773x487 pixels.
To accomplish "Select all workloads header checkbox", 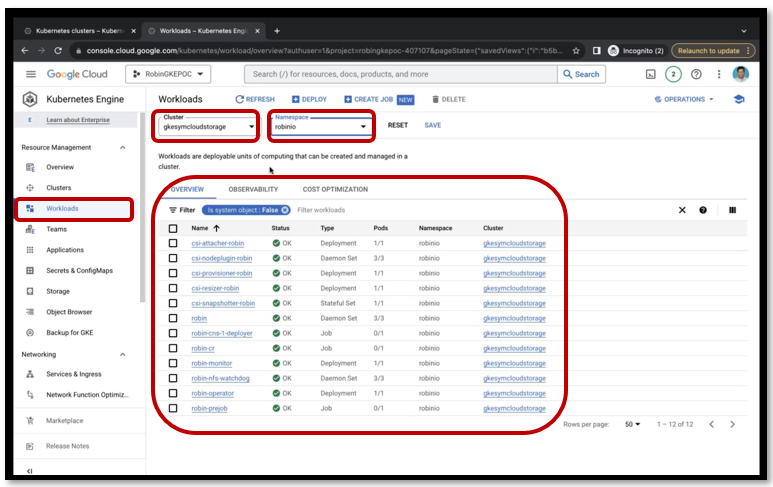I will coord(173,228).
